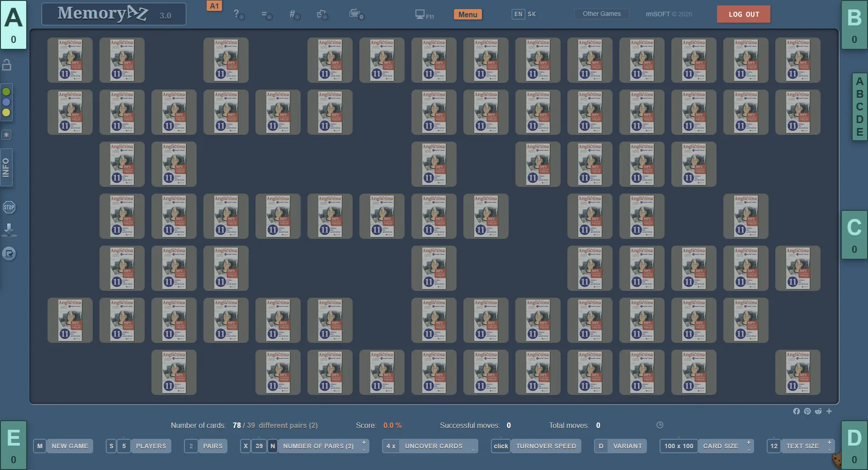This screenshot has height=470, width=868.
Task: Click the download arrow icon
Action: pyautogui.click(x=9, y=230)
